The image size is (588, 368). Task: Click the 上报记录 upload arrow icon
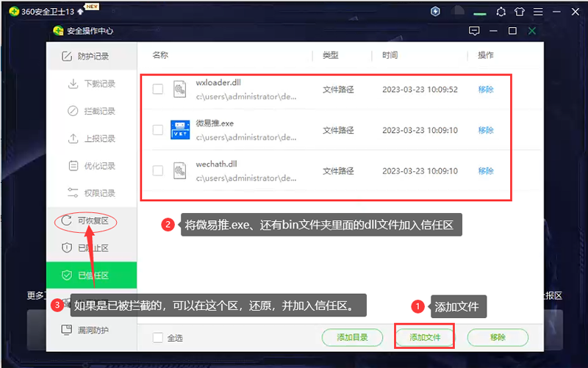73,138
